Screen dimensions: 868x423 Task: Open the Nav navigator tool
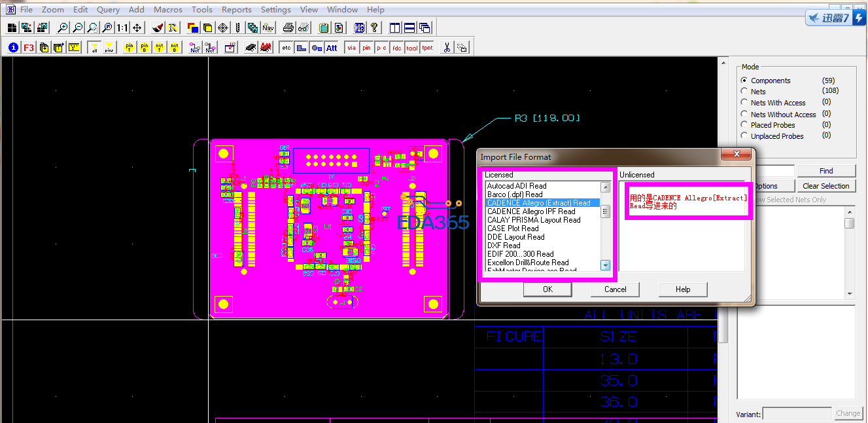coord(268,28)
